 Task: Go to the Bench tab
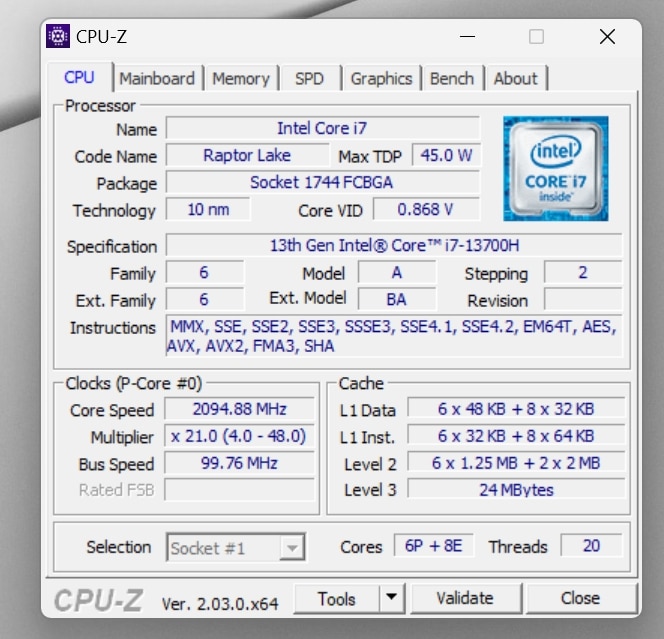(x=452, y=78)
